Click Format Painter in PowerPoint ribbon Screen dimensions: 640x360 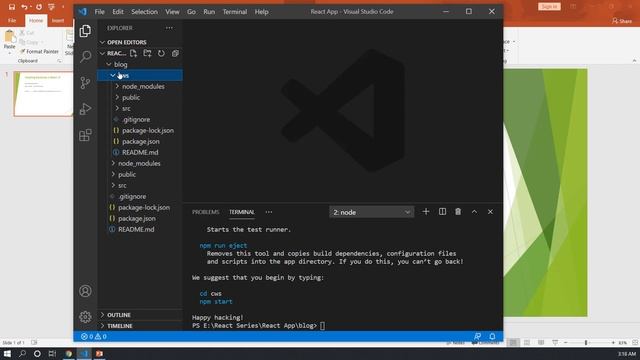click(39, 51)
